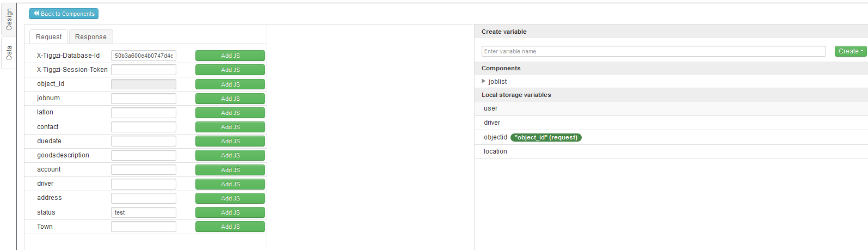Click the status input containing test
The width and height of the screenshot is (868, 250).
[144, 212]
